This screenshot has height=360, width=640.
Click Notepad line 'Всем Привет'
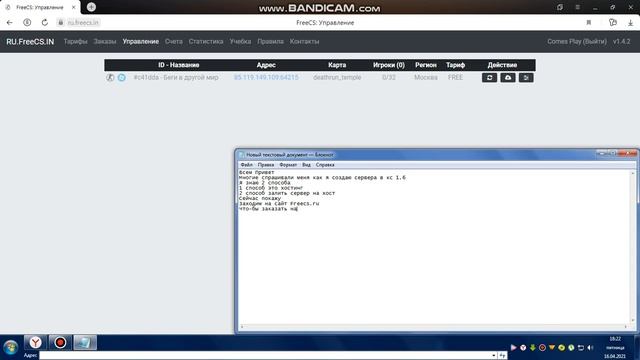pos(257,173)
